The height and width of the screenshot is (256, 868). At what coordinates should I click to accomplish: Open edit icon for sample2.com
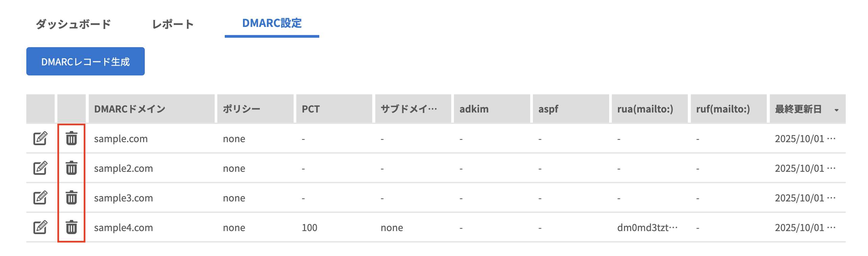tap(40, 168)
